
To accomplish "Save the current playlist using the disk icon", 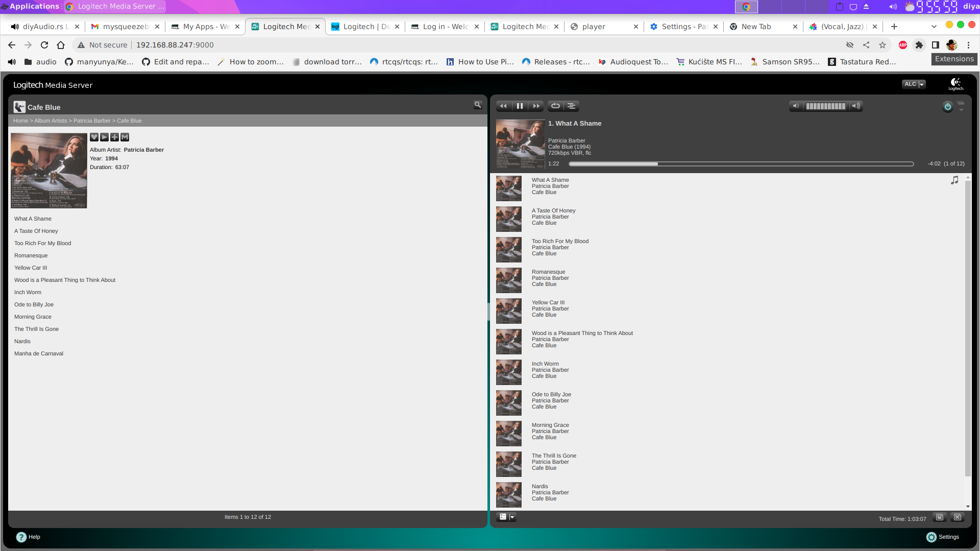I will [940, 517].
